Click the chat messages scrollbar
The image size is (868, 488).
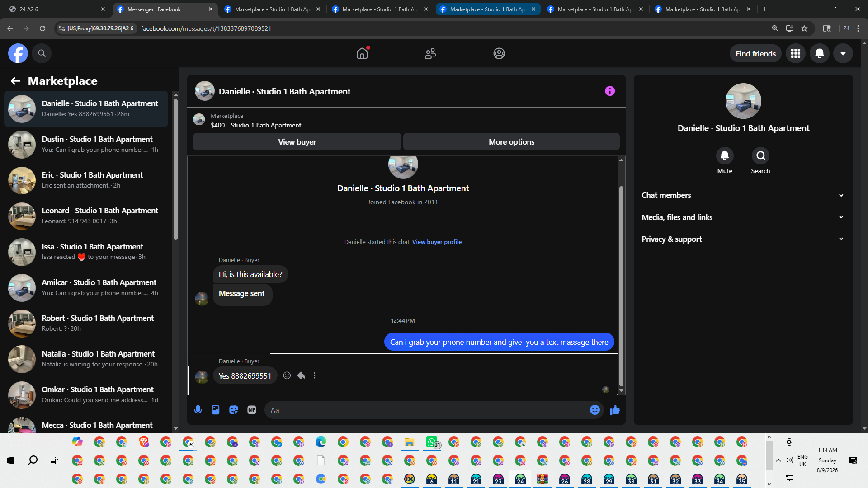621,286
